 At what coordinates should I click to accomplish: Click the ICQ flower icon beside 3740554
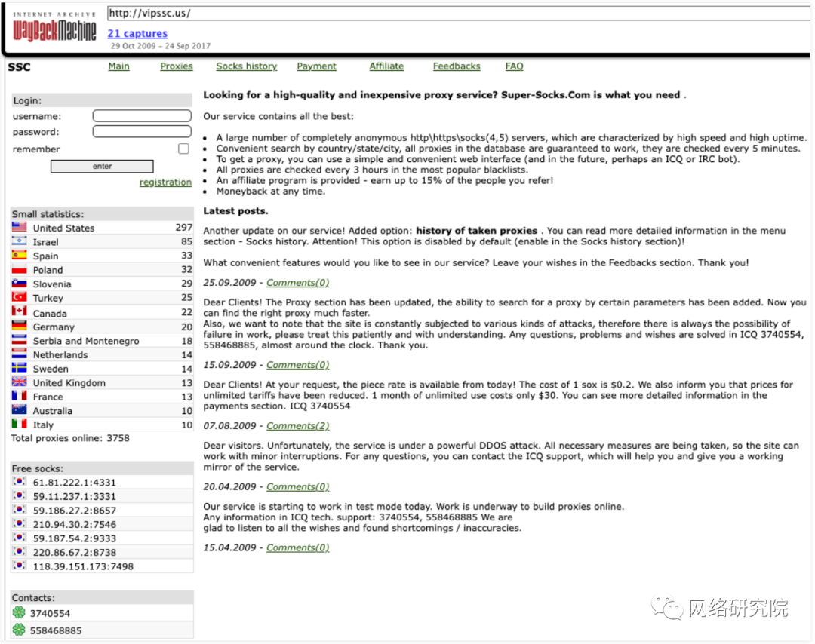click(x=20, y=613)
